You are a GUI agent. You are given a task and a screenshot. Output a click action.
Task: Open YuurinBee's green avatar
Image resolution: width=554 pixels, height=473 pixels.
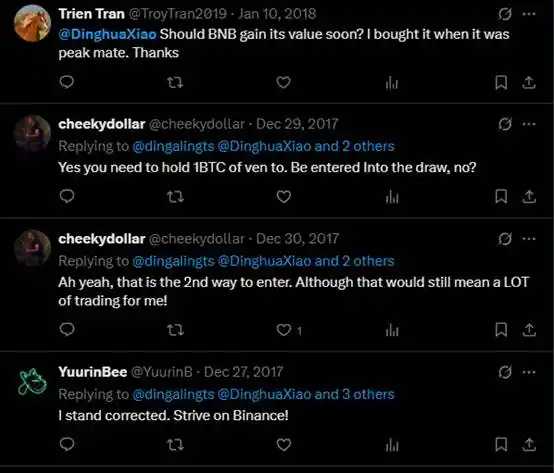tap(32, 382)
